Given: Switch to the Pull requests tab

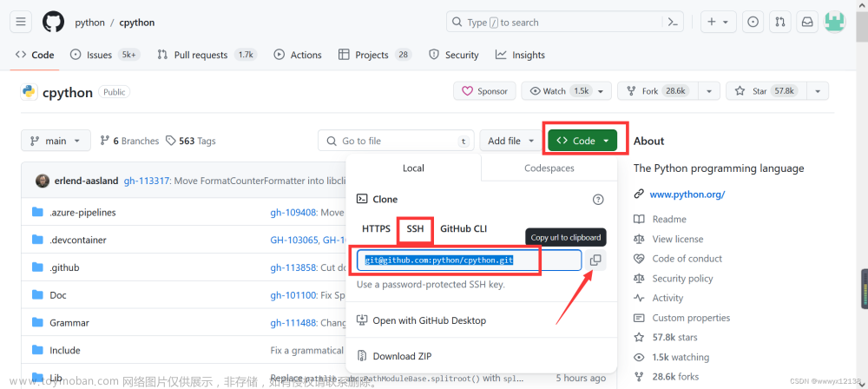Looking at the screenshot, I should click(207, 55).
